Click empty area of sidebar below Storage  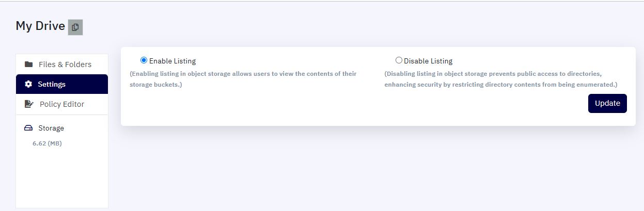pyautogui.click(x=62, y=178)
